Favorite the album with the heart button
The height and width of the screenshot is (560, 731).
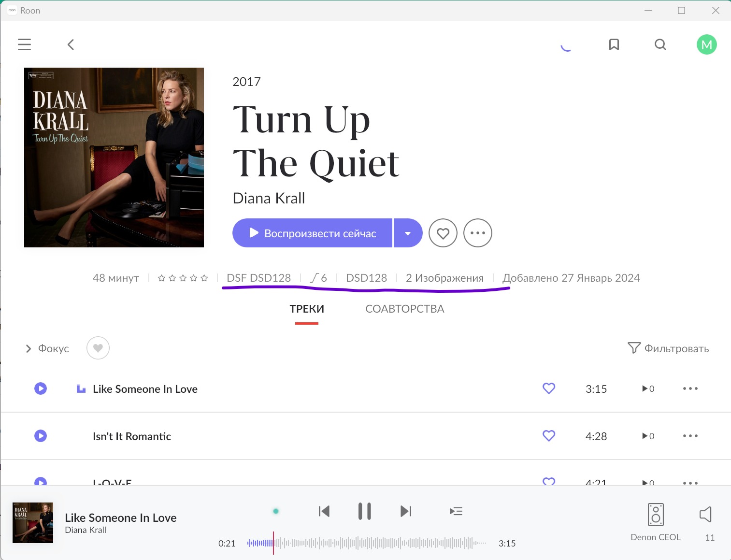pos(443,233)
